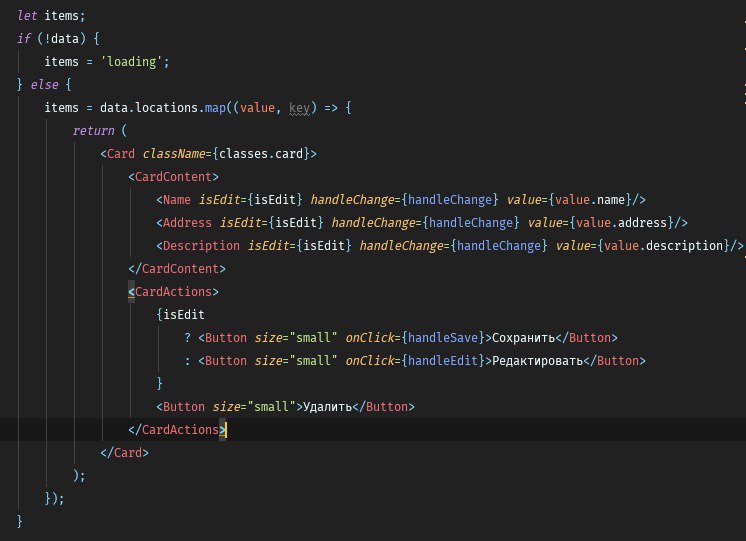
Task: Click the 'Сохранить' button label text
Action: click(523, 338)
